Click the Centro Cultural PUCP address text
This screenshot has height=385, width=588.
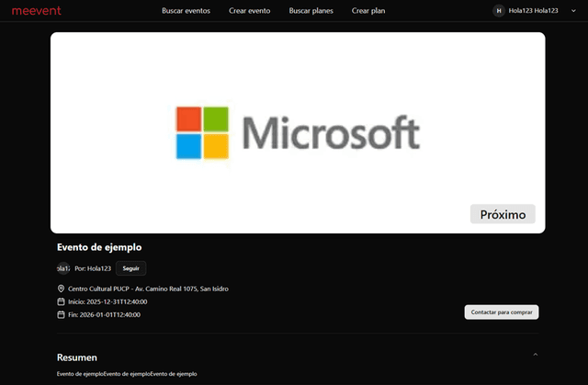coord(148,289)
